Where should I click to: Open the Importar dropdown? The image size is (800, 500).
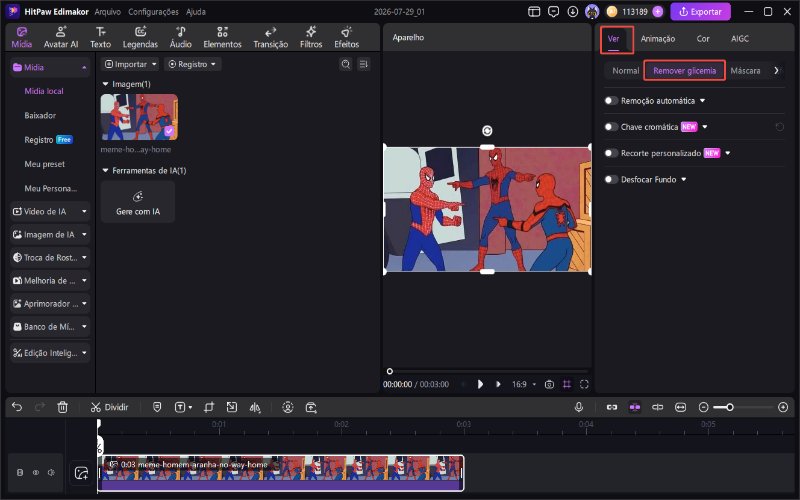pos(130,64)
